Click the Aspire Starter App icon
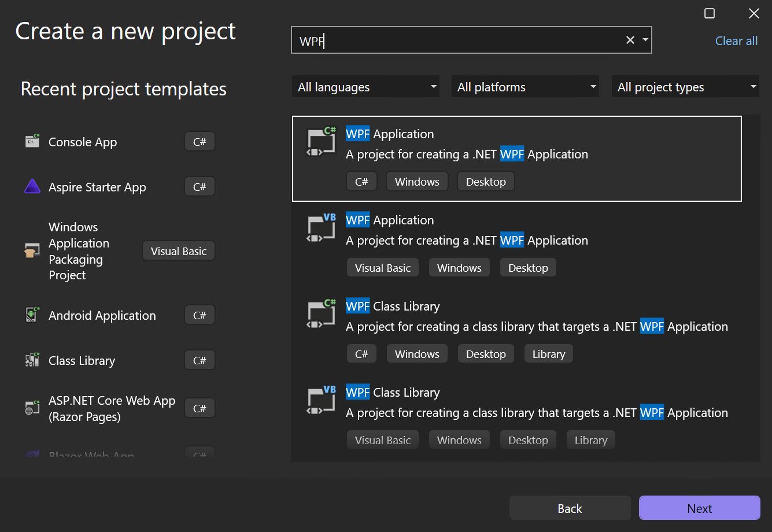Screen dimensions: 772x532 pyautogui.click(x=32, y=186)
